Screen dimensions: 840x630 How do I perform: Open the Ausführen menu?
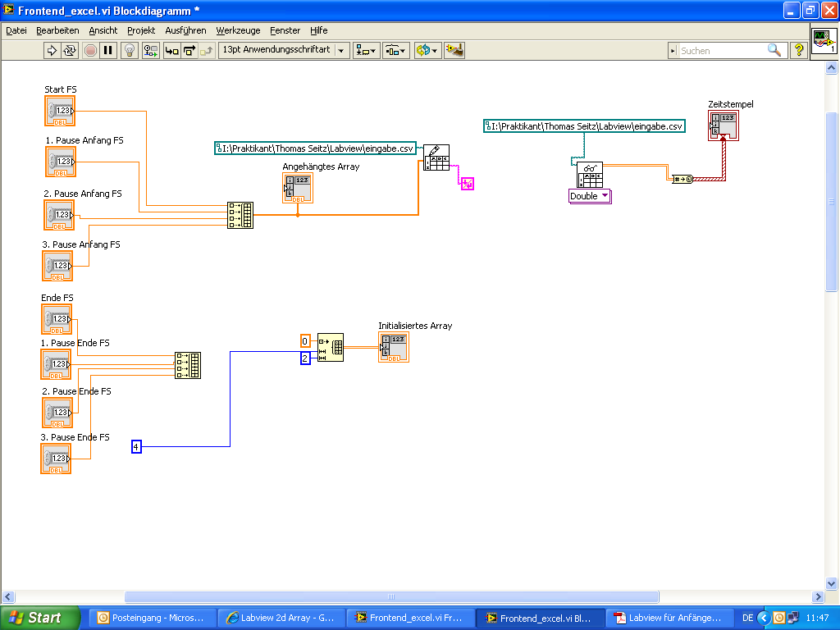click(x=185, y=30)
